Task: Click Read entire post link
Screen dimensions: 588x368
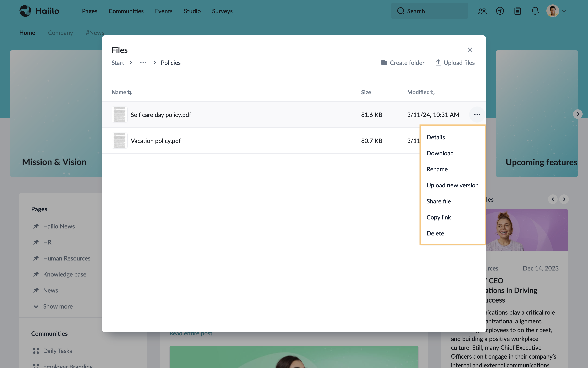Action: [x=191, y=333]
